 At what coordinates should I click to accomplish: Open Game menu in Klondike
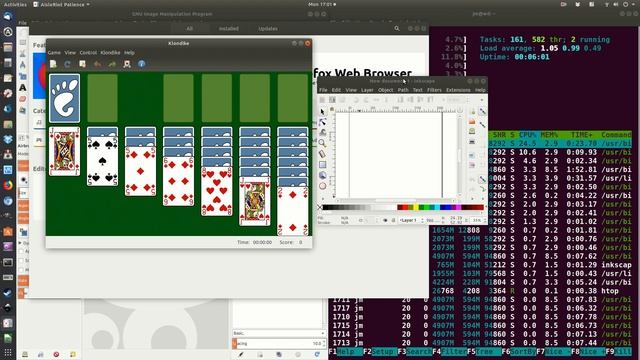54,53
